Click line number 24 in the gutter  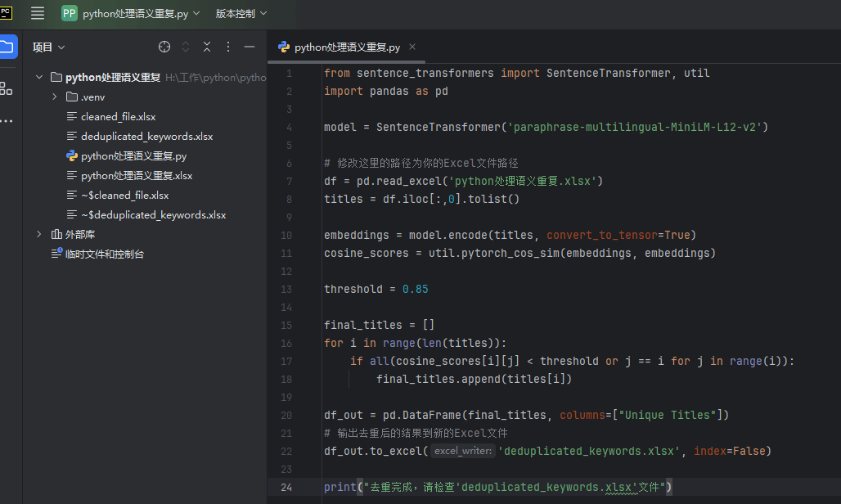(x=286, y=488)
